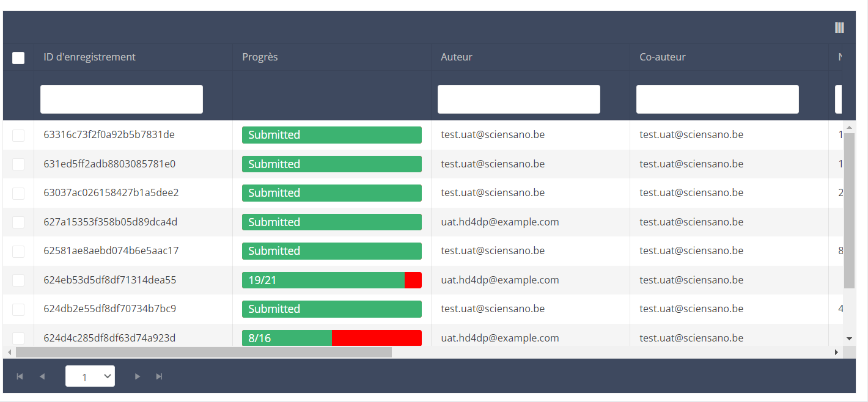Viewport: 868px width, 402px height.
Task: Select checkbox for record 624eb53d5df8df71314dea55
Action: point(18,280)
